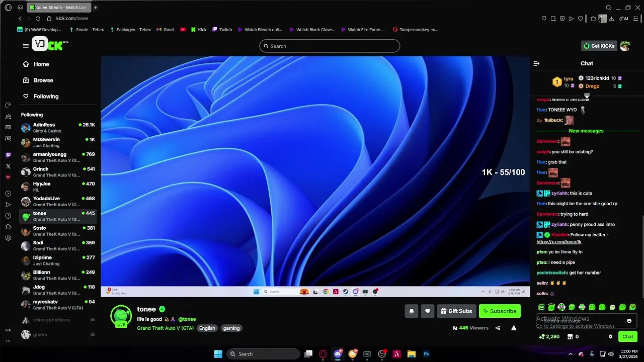Show hidden tray icons chevron

coord(570,354)
